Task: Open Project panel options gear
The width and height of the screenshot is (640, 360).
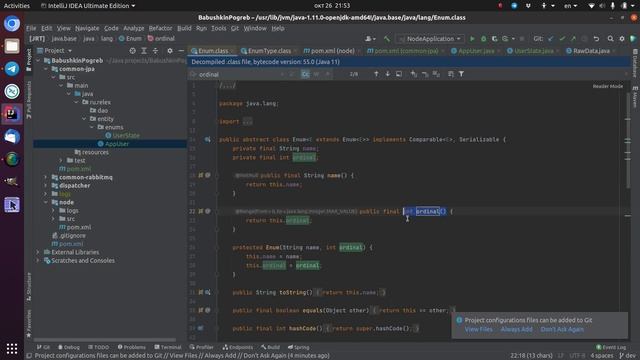Action: [x=170, y=51]
